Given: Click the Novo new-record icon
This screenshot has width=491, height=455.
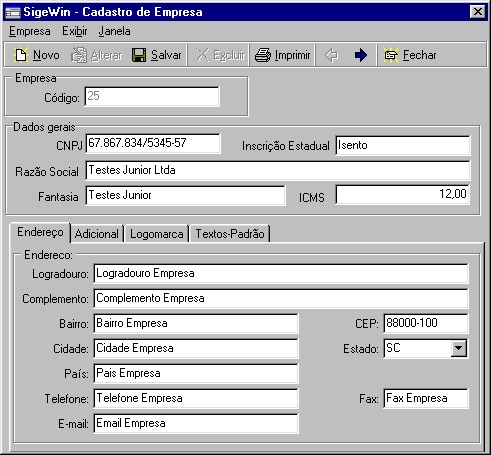Looking at the screenshot, I should 21,55.
